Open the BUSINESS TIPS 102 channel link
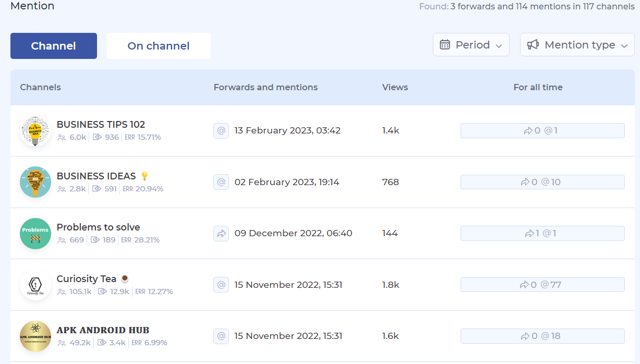The width and height of the screenshot is (640, 364). (101, 124)
